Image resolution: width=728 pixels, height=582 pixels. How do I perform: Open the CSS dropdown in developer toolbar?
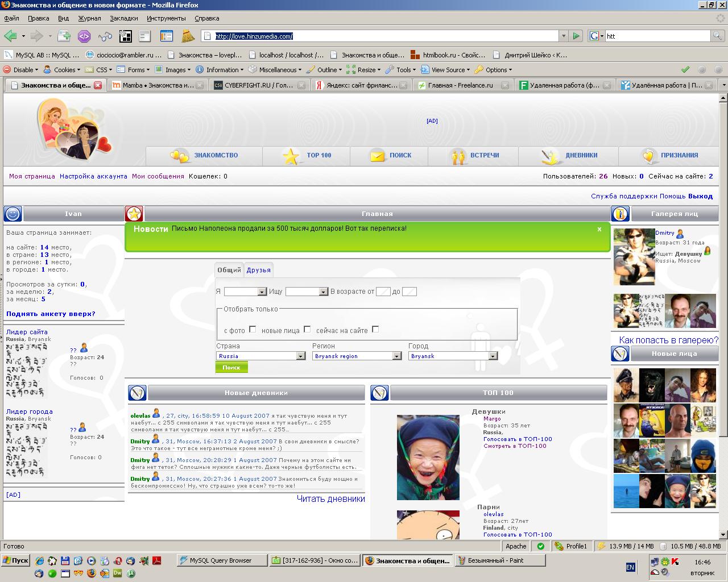pyautogui.click(x=99, y=70)
